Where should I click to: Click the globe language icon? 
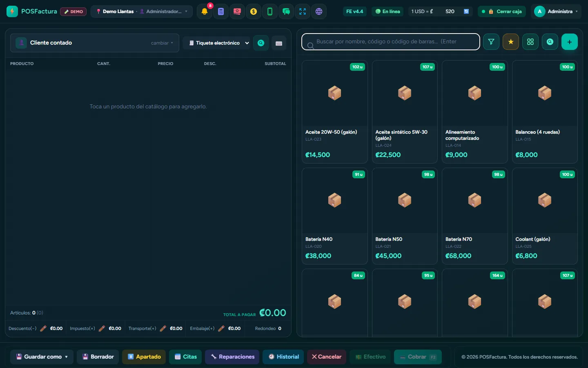(x=319, y=11)
